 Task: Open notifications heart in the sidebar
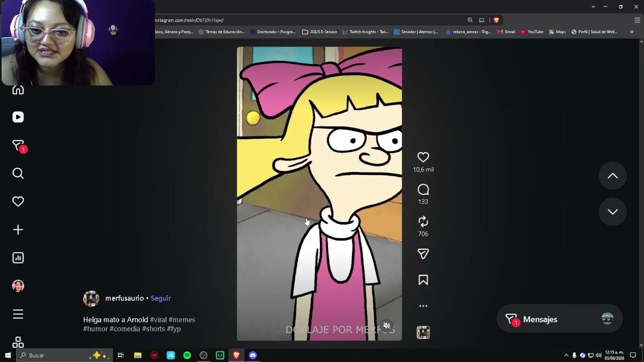18,202
